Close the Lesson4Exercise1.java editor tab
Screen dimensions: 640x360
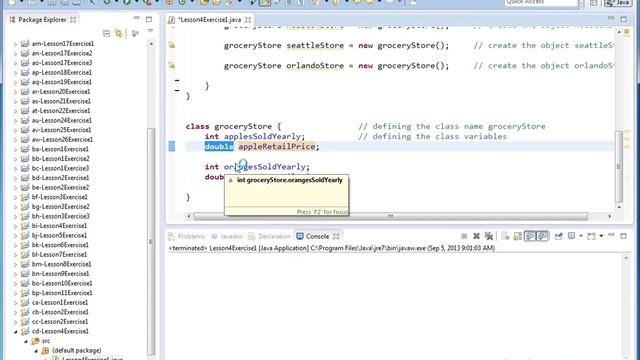248,20
